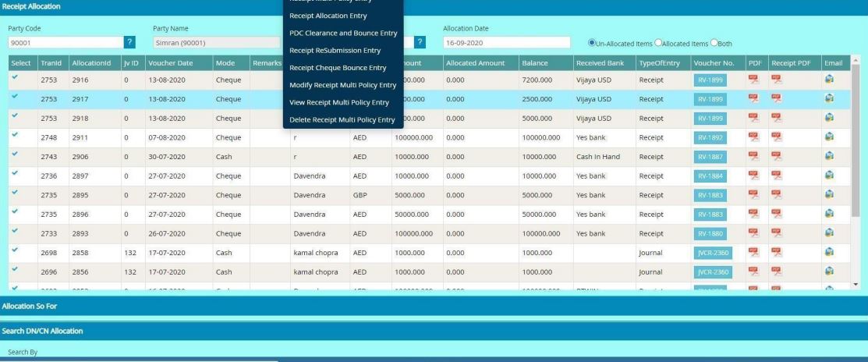Open Receipt PDF icon for allocation 2858

777,252
